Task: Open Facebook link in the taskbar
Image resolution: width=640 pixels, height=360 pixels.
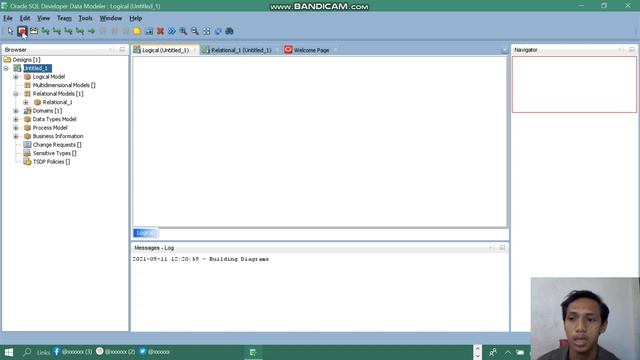Action: click(72, 351)
